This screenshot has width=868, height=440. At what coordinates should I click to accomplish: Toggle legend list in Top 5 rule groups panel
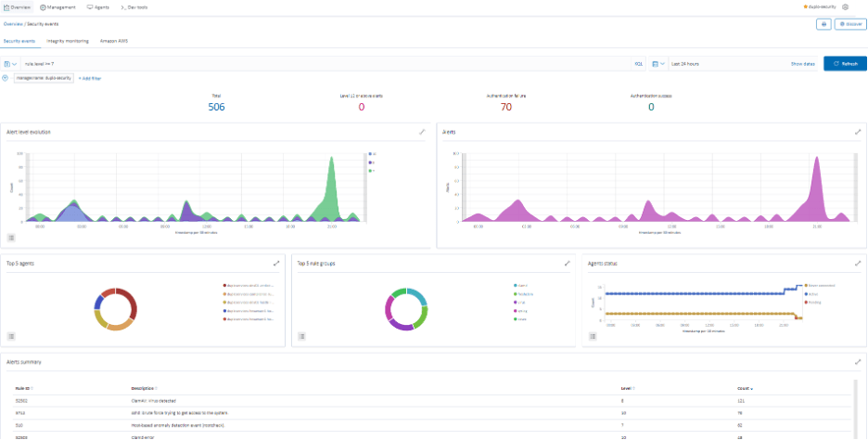pyautogui.click(x=302, y=336)
